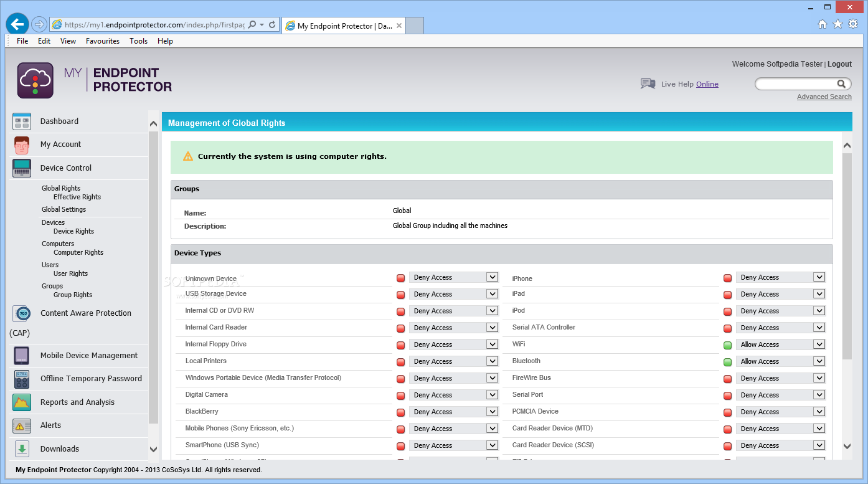Screen dimensions: 868x484
Task: Open the Downloads arrow icon
Action: pyautogui.click(x=22, y=449)
